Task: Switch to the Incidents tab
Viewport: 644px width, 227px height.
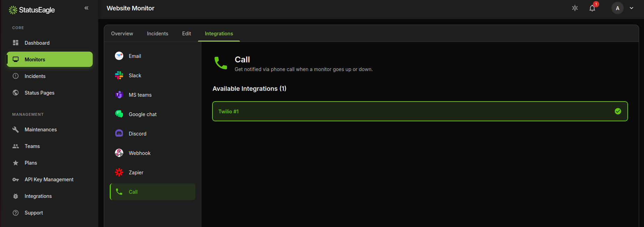Action: pyautogui.click(x=158, y=34)
